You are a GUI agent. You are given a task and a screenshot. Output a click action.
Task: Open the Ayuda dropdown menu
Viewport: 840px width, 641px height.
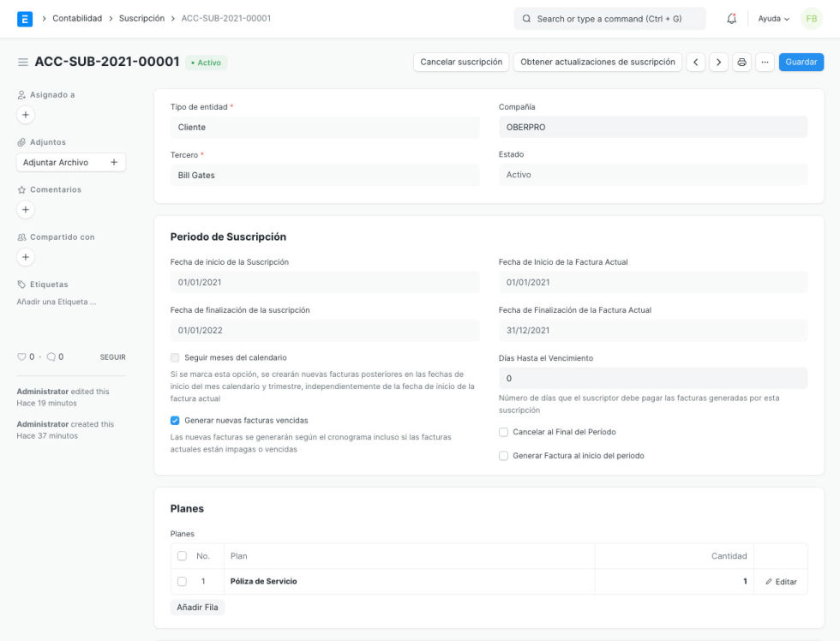click(x=773, y=19)
